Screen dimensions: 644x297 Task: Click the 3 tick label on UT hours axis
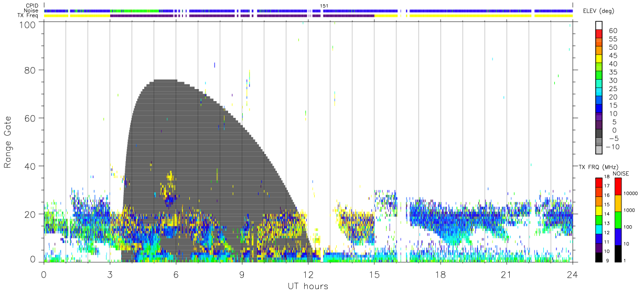pyautogui.click(x=110, y=274)
